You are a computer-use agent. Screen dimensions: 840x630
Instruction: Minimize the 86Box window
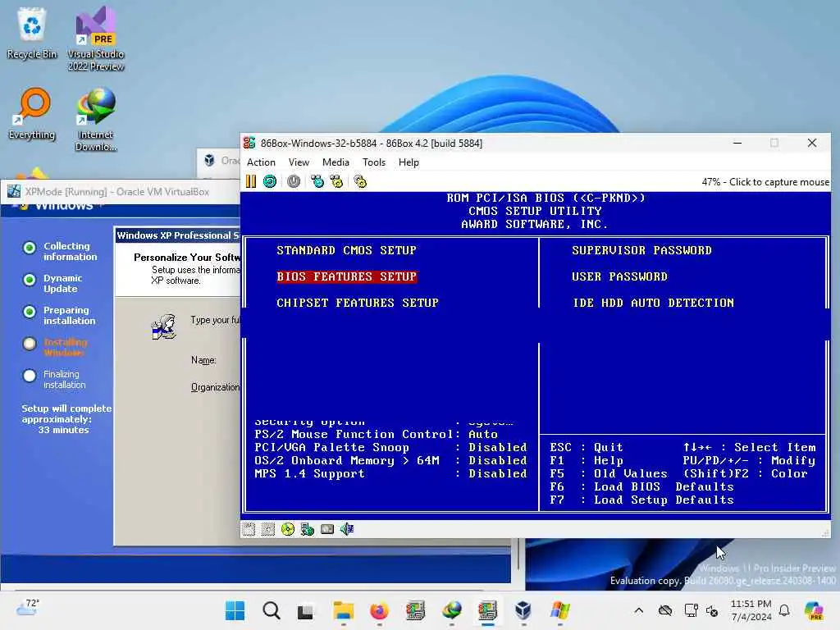[737, 143]
